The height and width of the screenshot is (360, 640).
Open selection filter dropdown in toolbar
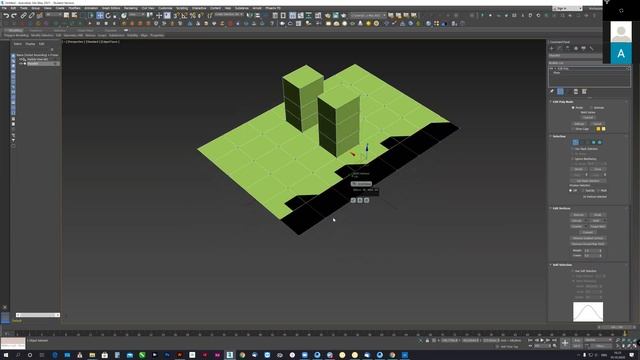coord(53,15)
